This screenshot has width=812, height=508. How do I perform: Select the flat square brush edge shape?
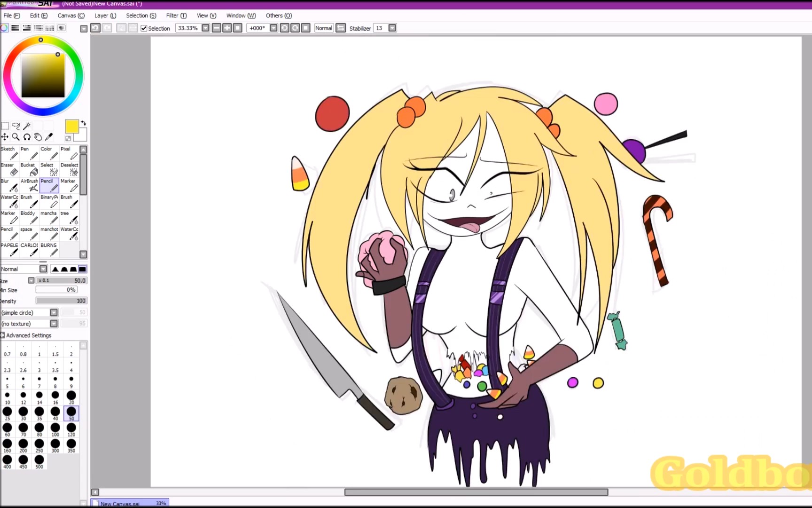coord(82,269)
